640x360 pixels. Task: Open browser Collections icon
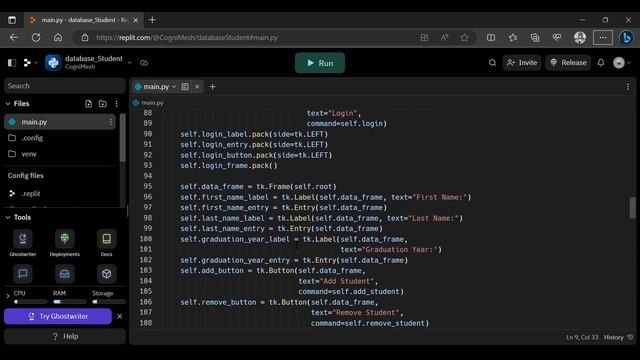(x=535, y=38)
